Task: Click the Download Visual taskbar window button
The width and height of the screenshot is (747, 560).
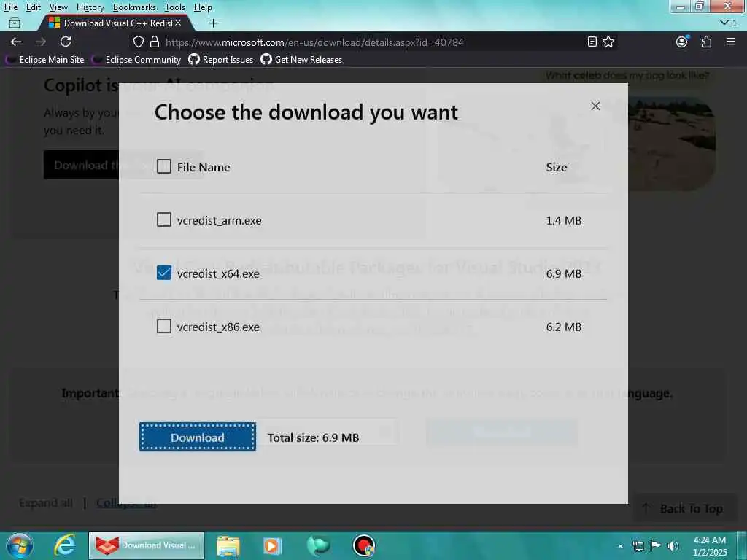Action: [147, 545]
